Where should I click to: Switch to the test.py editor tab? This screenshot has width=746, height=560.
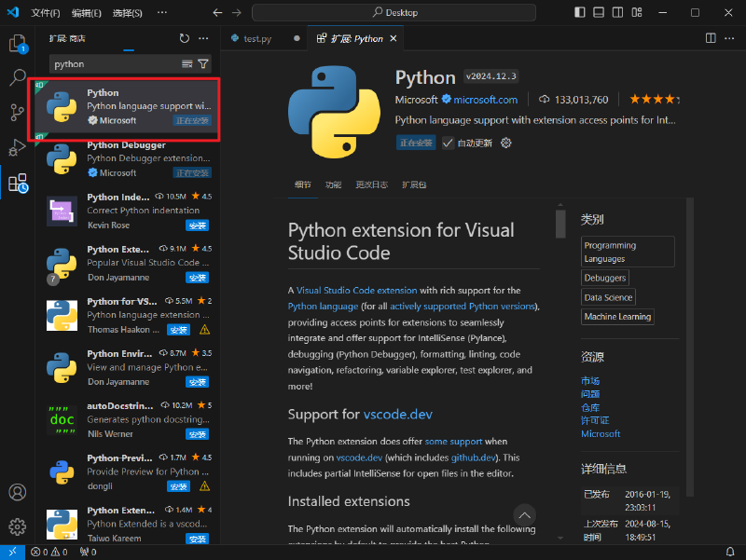click(257, 38)
